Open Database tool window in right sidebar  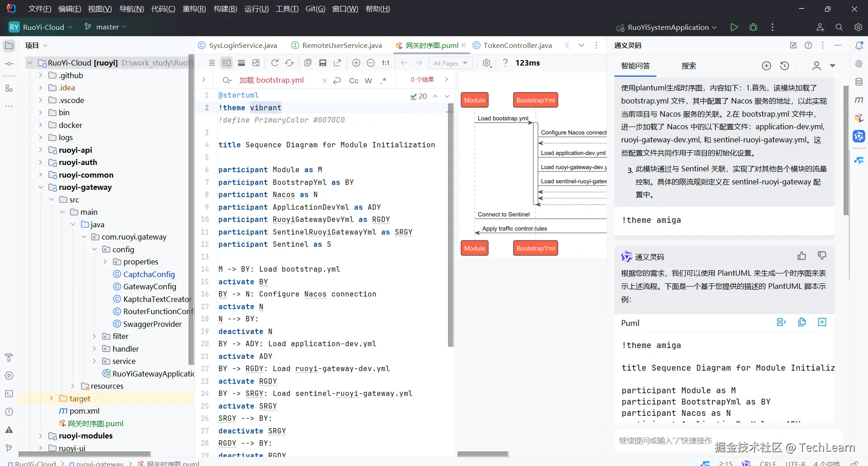pos(859,82)
